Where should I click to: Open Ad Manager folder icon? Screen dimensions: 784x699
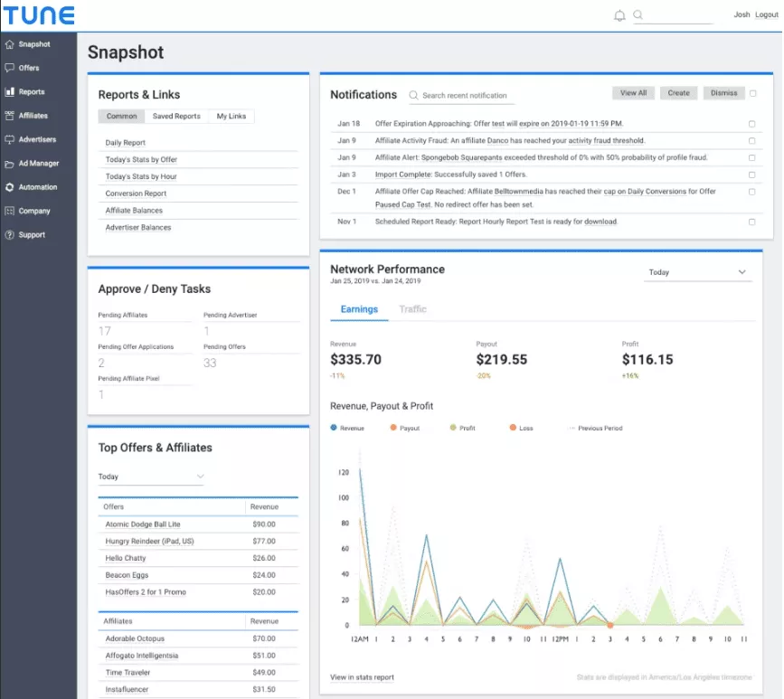coord(10,164)
